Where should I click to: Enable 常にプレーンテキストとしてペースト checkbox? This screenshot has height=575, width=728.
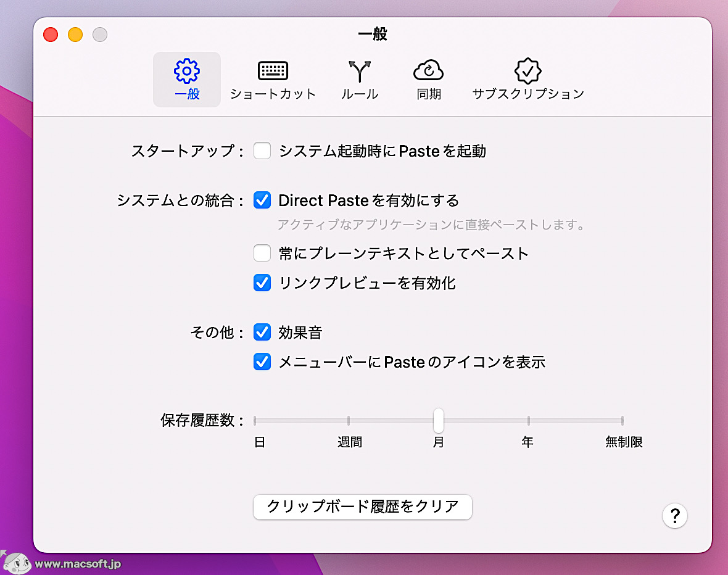(262, 253)
